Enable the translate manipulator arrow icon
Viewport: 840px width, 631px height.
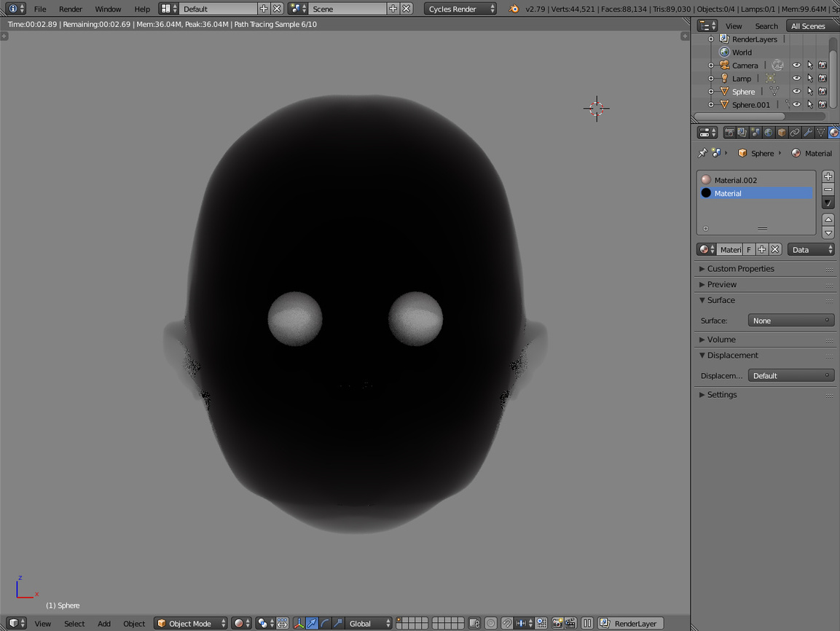[312, 623]
